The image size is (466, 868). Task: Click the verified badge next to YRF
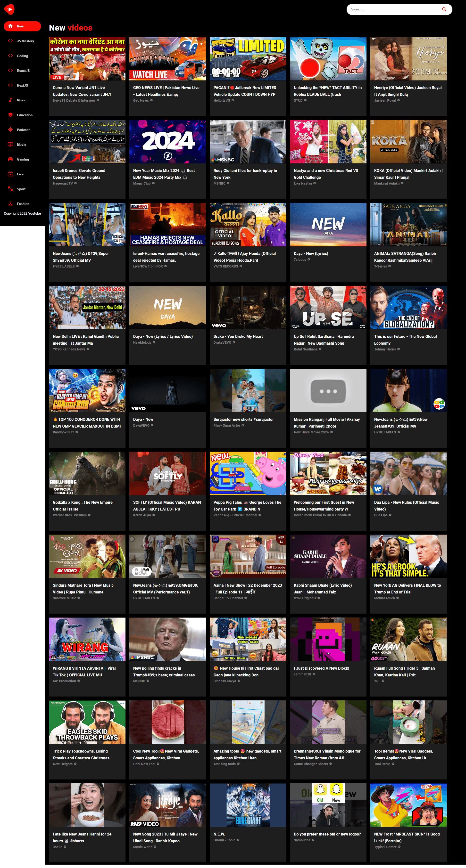coord(383,681)
